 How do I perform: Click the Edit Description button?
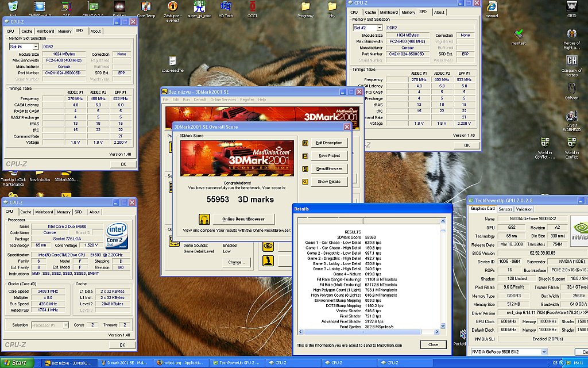pos(329,143)
